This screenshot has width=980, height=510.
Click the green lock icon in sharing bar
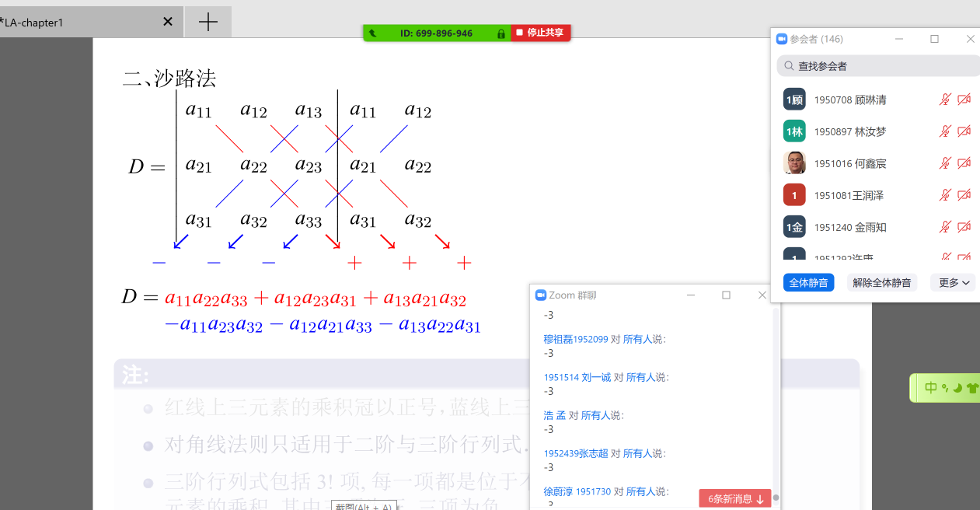[x=501, y=33]
